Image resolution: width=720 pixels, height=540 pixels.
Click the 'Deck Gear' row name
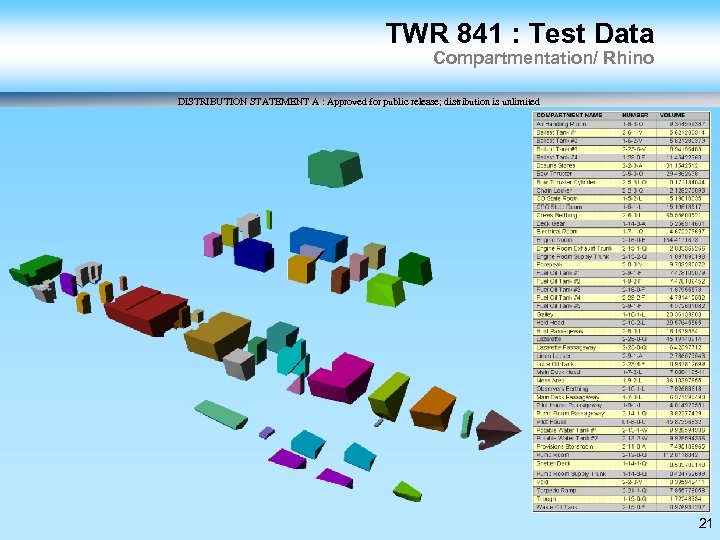551,223
